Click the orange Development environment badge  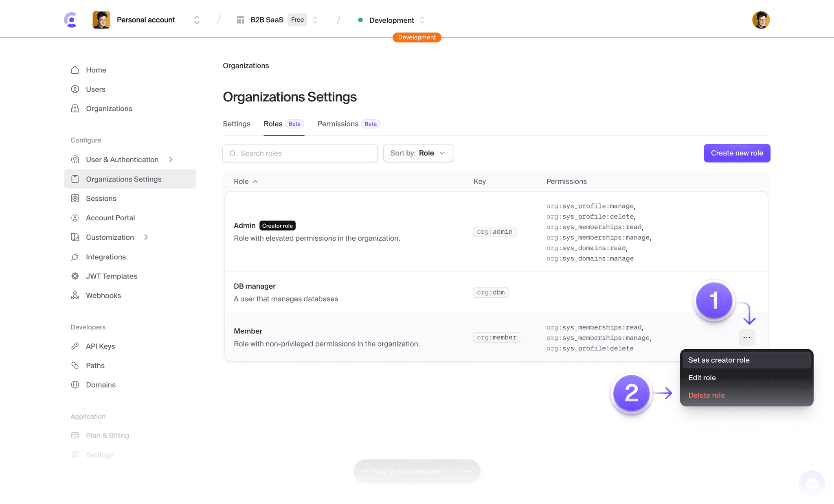(417, 37)
